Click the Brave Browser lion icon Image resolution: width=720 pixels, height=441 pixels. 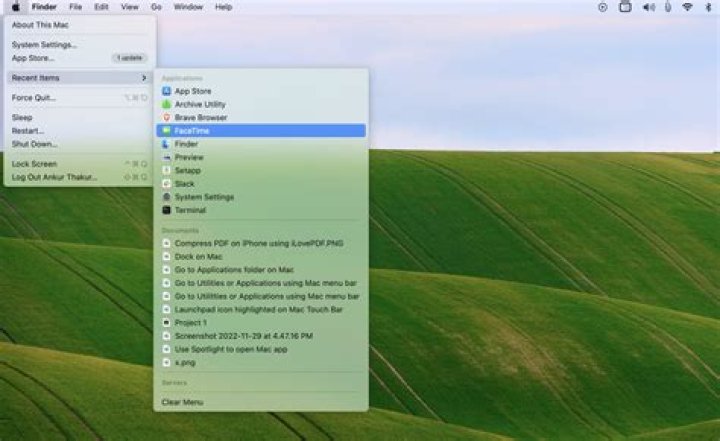point(167,118)
